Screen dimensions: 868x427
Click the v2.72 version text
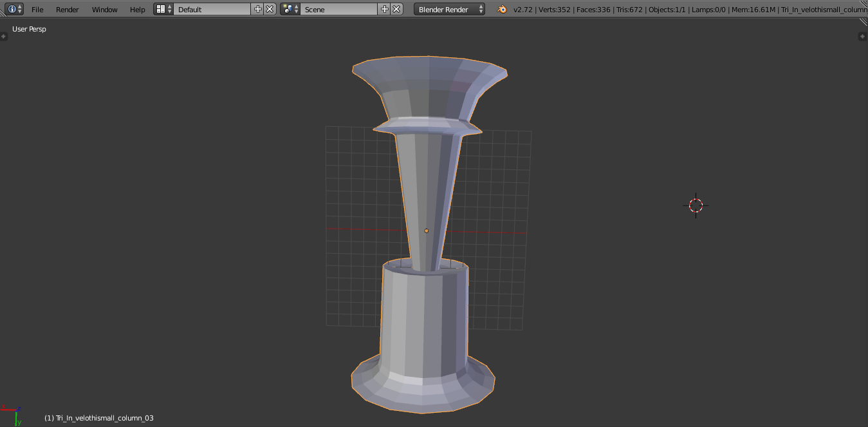pos(522,10)
